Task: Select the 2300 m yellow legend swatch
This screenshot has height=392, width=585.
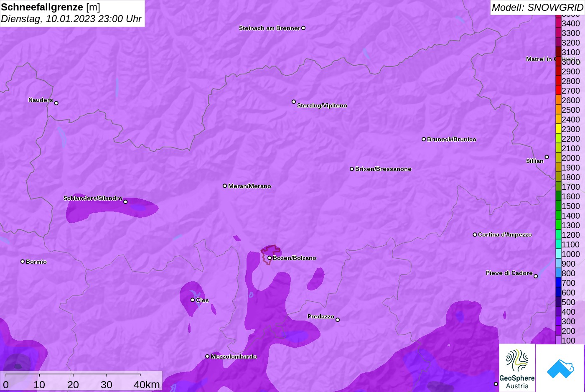Action: coord(558,129)
